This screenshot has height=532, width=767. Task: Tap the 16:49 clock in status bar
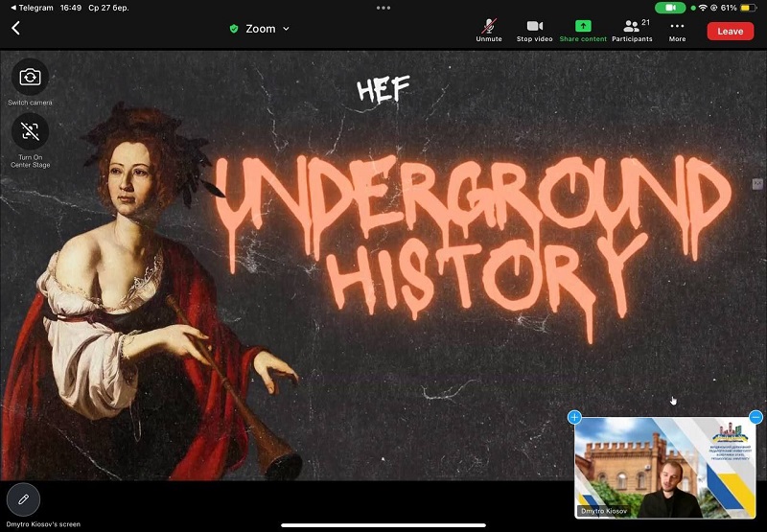[x=71, y=8]
